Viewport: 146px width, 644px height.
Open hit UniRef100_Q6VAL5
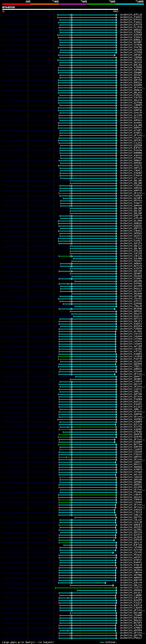[x=131, y=77]
